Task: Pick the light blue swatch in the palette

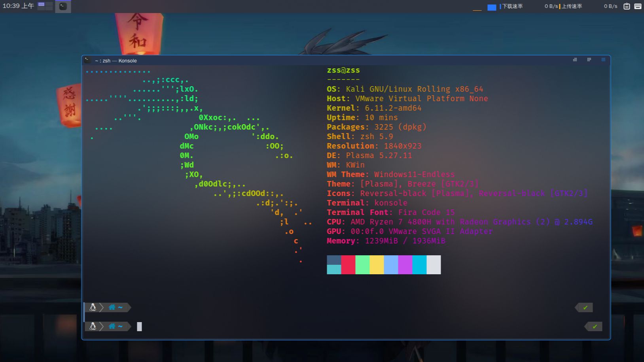Action: click(x=391, y=265)
